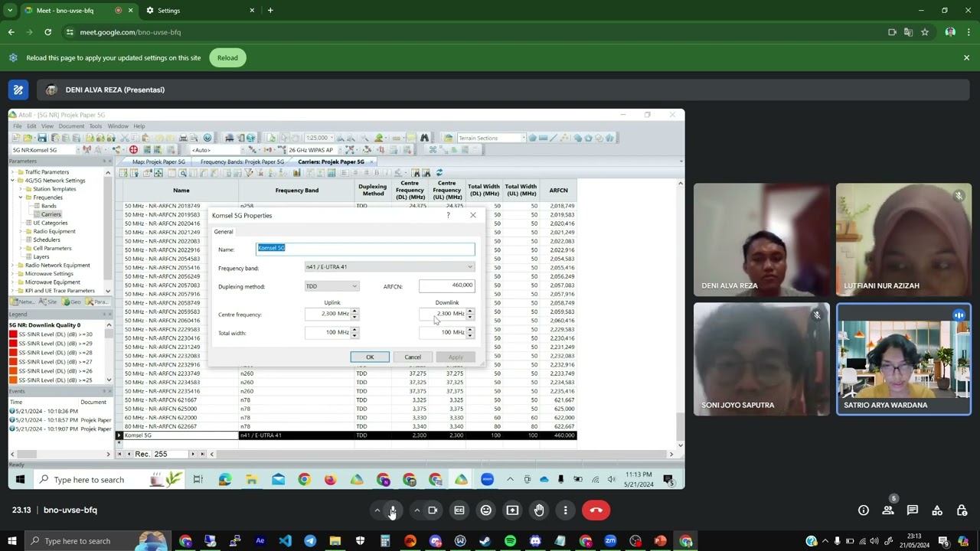Click the help question mark in Properties dialog

tap(448, 215)
